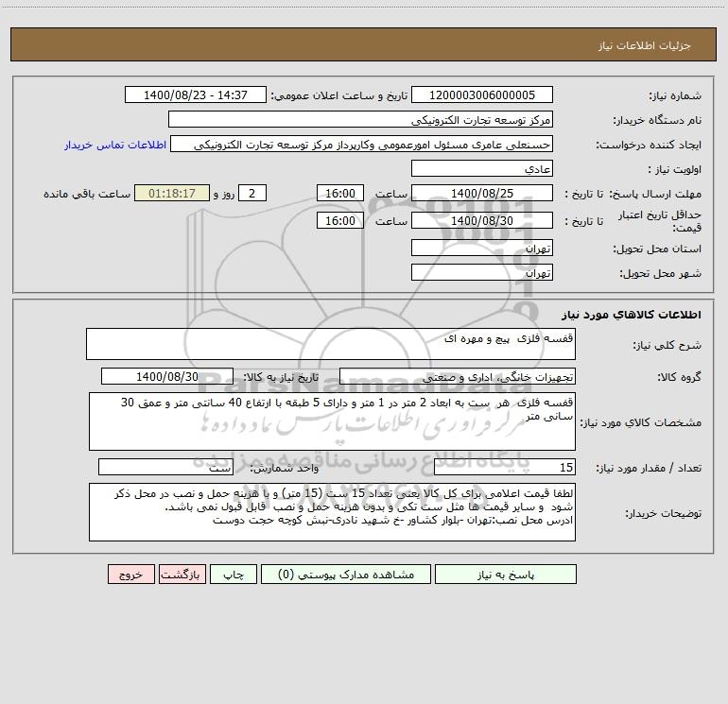Click the need date field next to تاریخ نیاز به کالا
This screenshot has height=704, width=728.
(167, 376)
